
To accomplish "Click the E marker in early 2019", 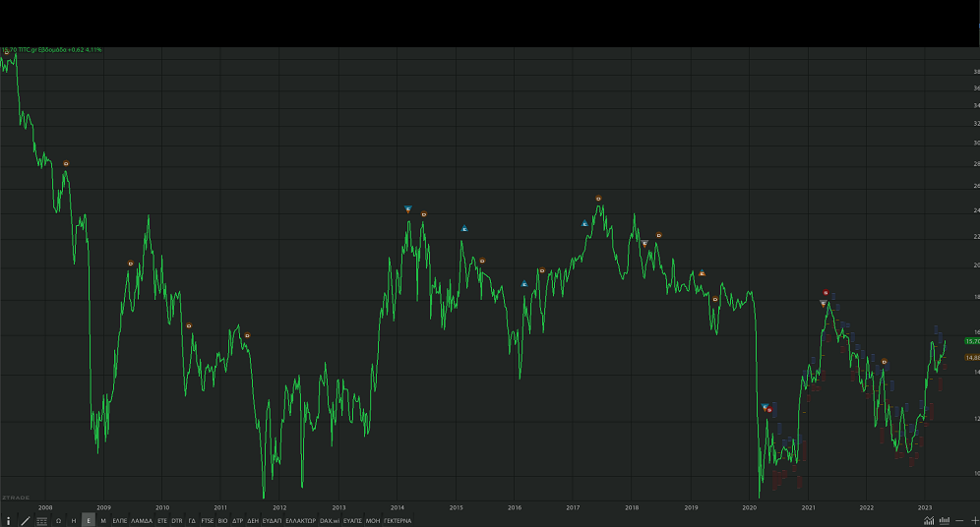I will pyautogui.click(x=702, y=273).
